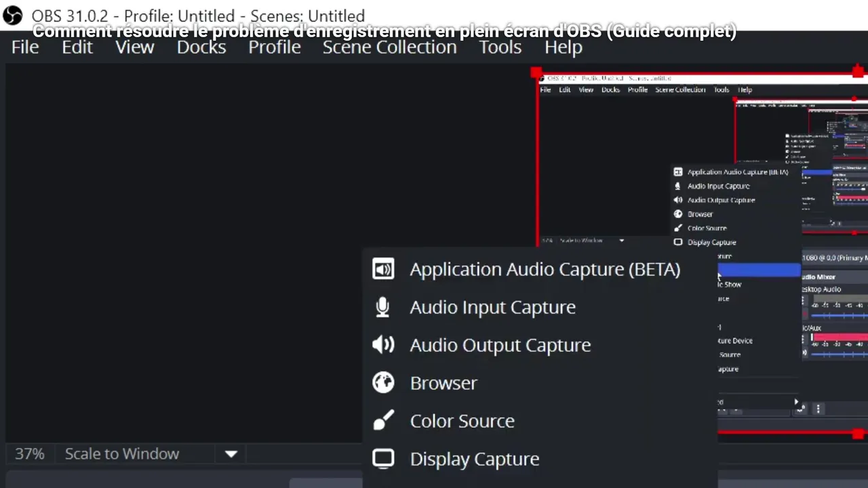The image size is (868, 488).
Task: Click the speaker icon beside Audio Output Capture
Action: click(x=383, y=345)
